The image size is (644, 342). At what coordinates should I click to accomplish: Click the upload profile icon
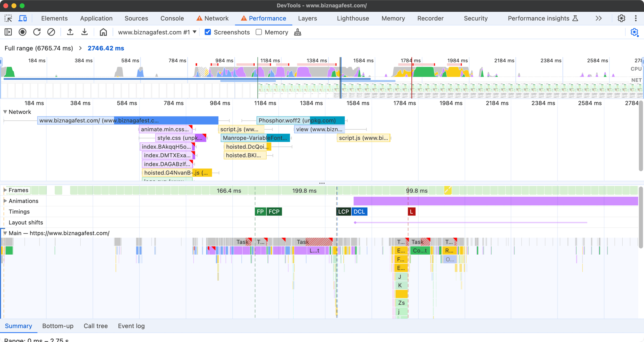click(70, 32)
